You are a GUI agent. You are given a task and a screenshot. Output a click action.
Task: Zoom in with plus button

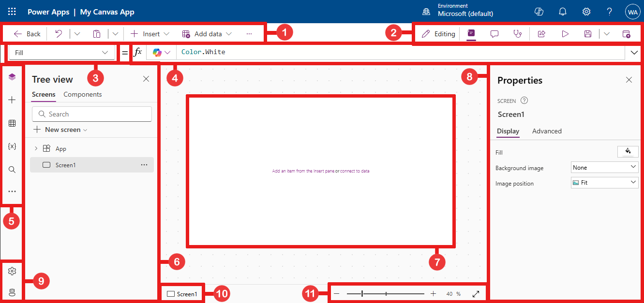point(433,293)
